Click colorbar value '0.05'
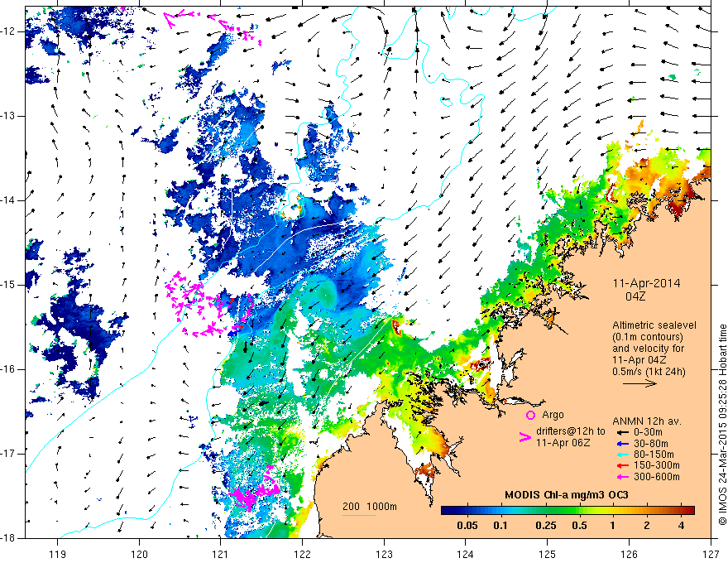Screen dimensions: 728x563 pyautogui.click(x=467, y=526)
